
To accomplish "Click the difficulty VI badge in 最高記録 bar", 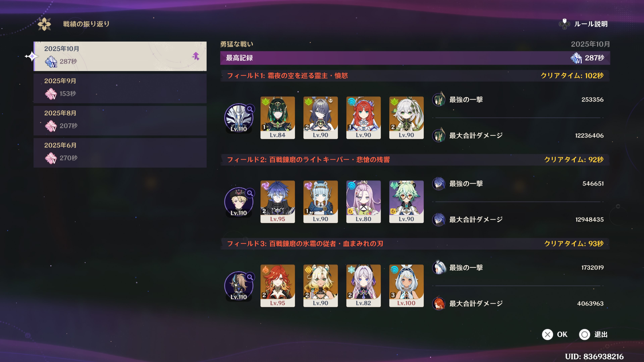I will [576, 58].
